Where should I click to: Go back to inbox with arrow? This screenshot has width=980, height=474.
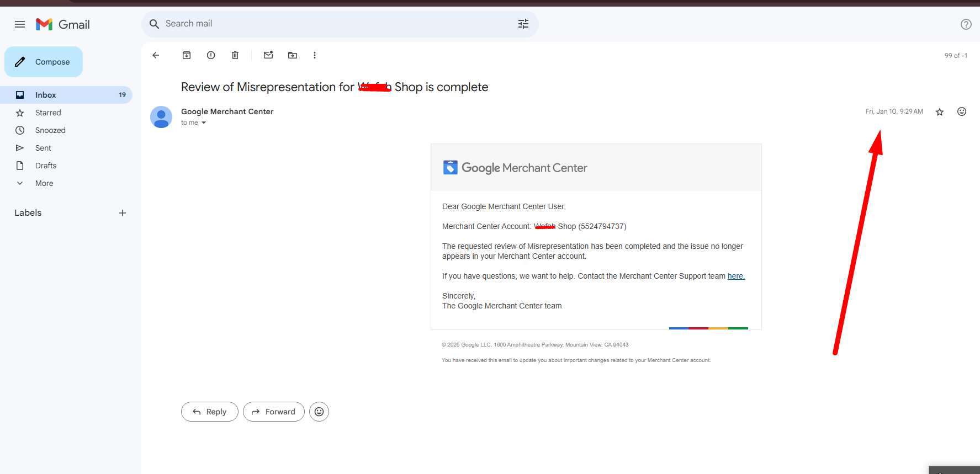coord(156,55)
